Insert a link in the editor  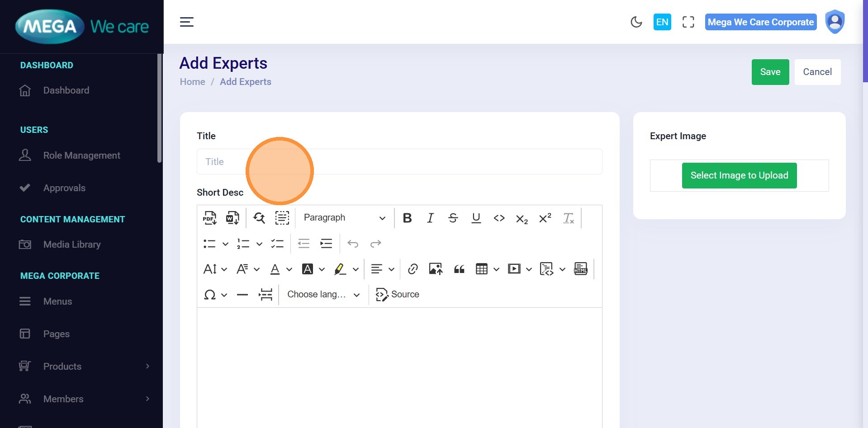tap(413, 269)
